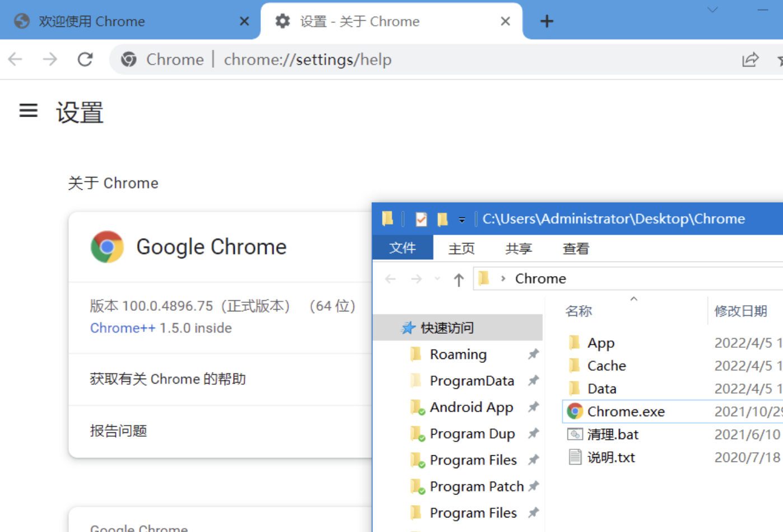Image resolution: width=783 pixels, height=532 pixels.
Task: Click the pin icon next to Android App
Action: coord(533,407)
